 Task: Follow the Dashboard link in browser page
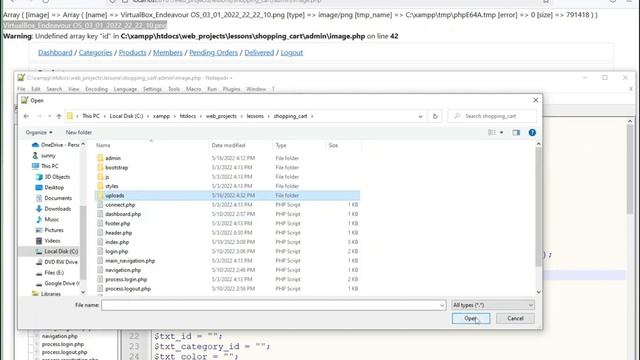click(55, 53)
